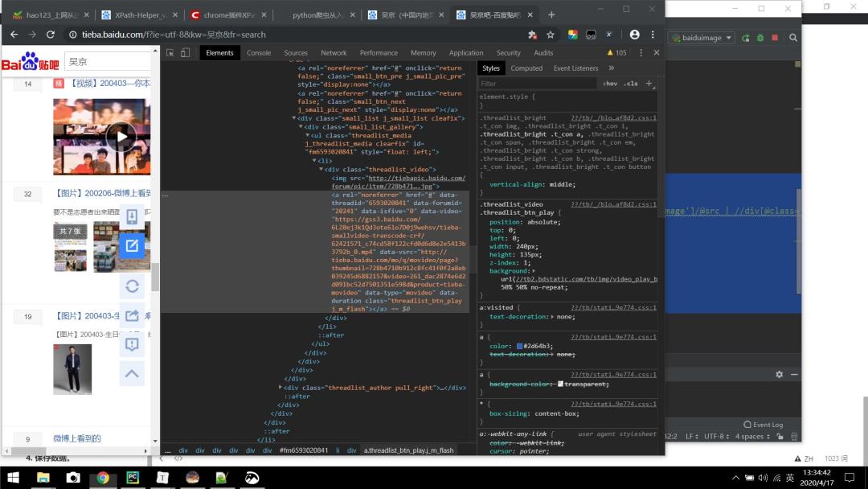868x489 pixels.
Task: Activate the inspect element picker
Action: coord(170,53)
